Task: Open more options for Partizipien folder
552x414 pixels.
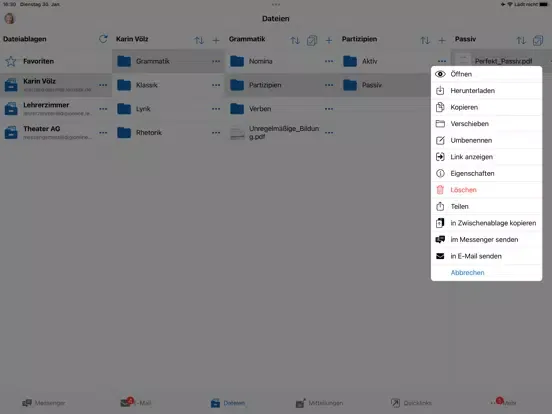Action: tap(329, 85)
